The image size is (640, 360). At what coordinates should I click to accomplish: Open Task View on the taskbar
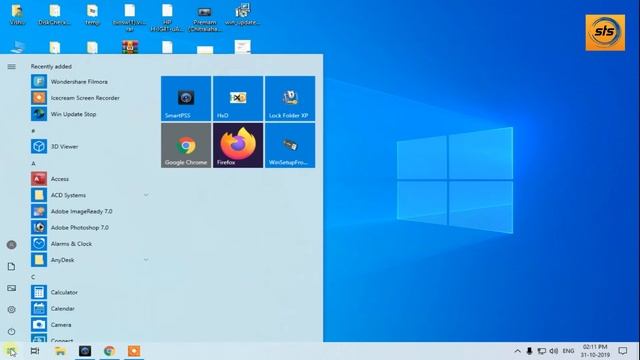pyautogui.click(x=35, y=351)
